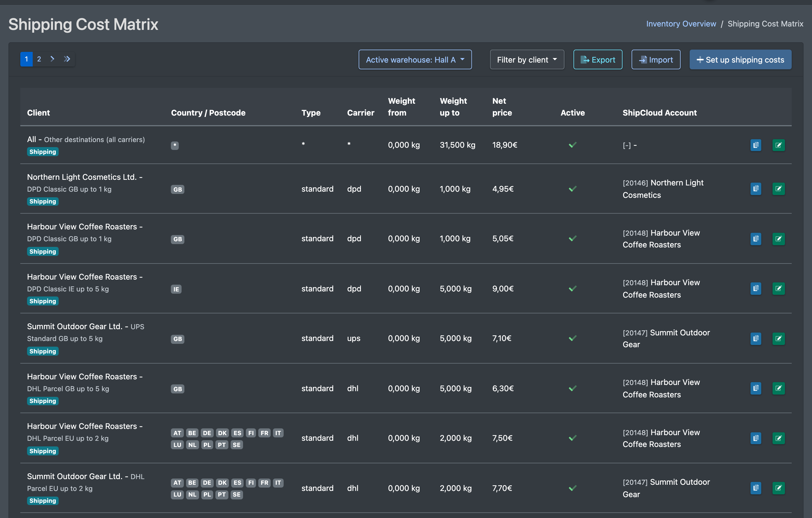The height and width of the screenshot is (518, 812).
Task: Click Set up shipping costs
Action: [x=740, y=60]
